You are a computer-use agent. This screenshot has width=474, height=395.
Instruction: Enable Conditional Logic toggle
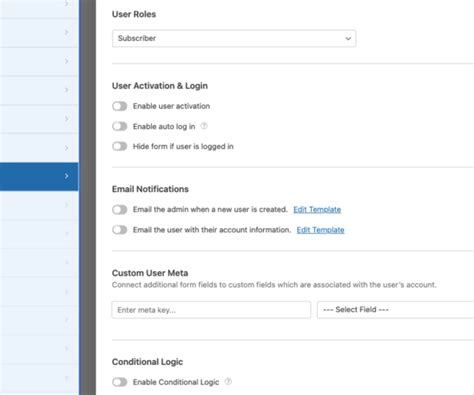120,382
